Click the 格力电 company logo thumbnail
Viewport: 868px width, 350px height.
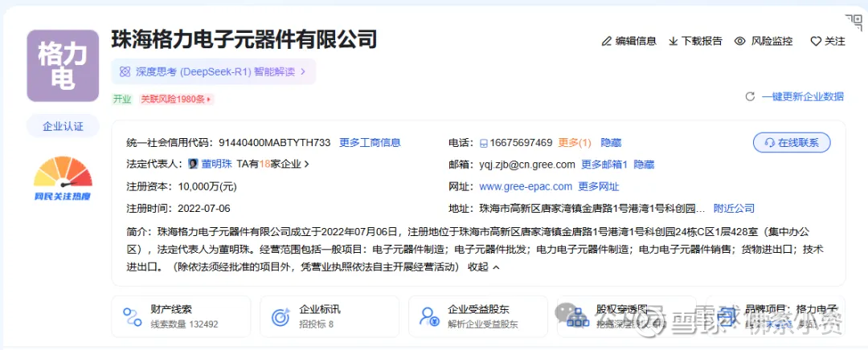(x=63, y=66)
